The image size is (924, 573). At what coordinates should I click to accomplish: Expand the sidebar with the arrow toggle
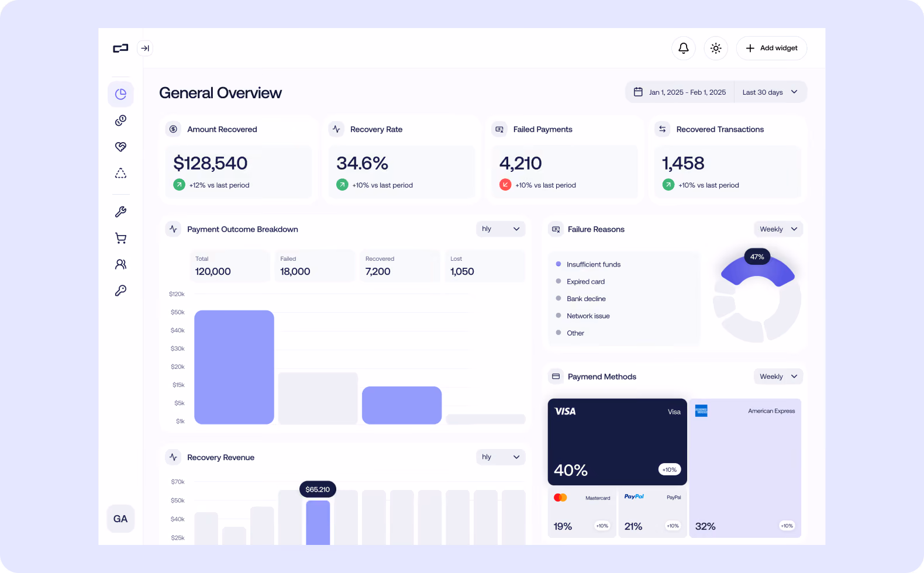pyautogui.click(x=145, y=48)
